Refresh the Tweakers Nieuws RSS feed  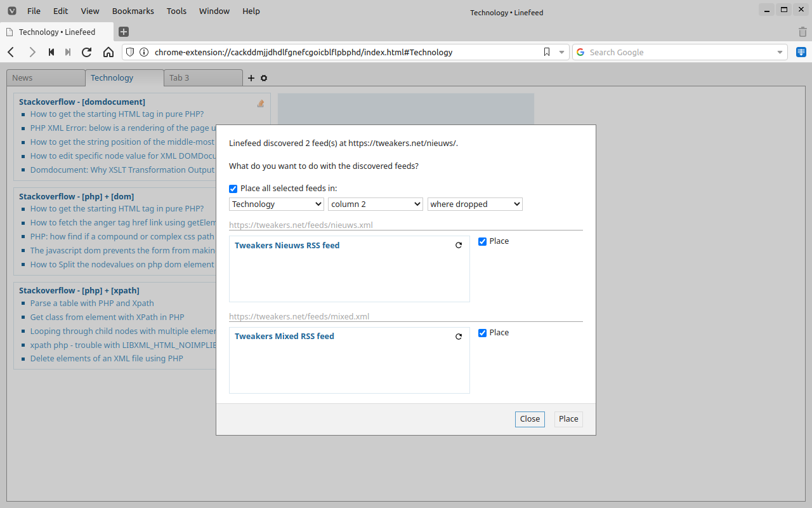[459, 245]
